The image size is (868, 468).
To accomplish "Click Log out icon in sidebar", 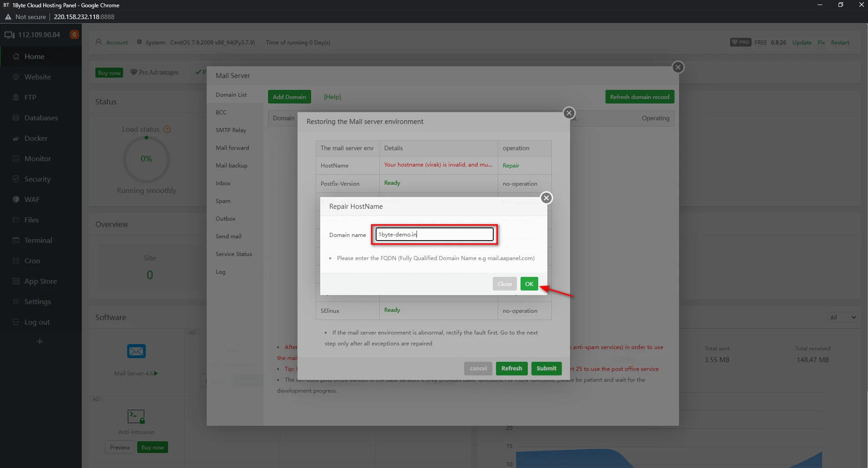I will click(16, 322).
